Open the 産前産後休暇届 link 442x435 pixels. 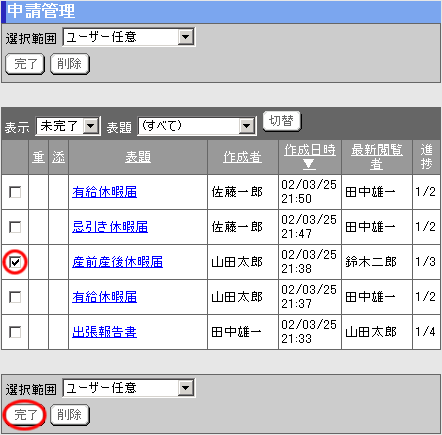[x=117, y=262]
